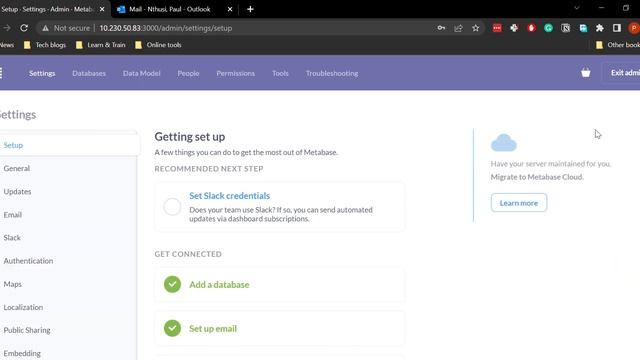Open the Settings nav item
This screenshot has height=360, width=640.
click(42, 73)
